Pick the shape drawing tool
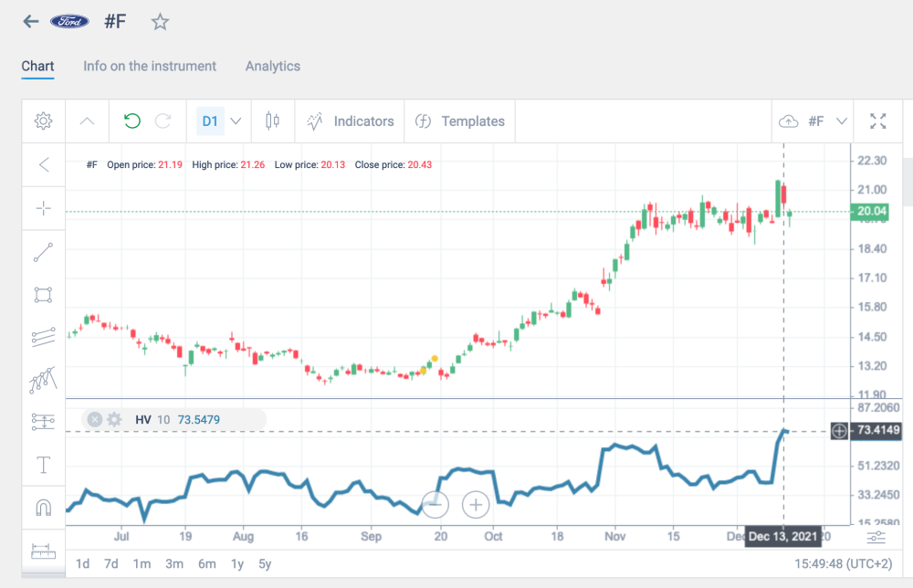The width and height of the screenshot is (913, 588). [x=43, y=294]
